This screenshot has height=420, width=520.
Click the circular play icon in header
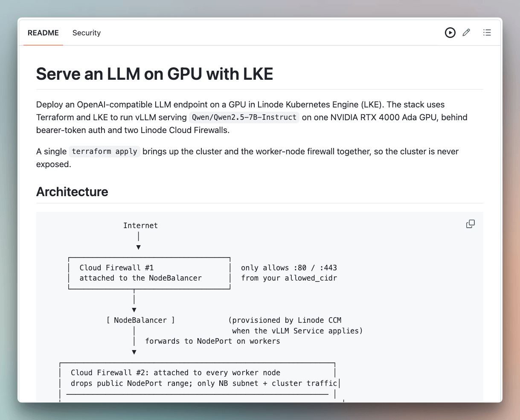pos(450,32)
